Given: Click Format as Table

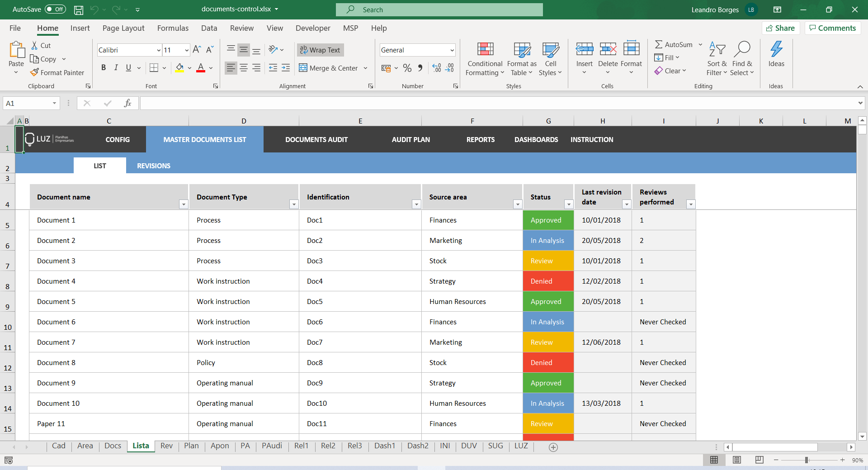Looking at the screenshot, I should click(x=521, y=59).
